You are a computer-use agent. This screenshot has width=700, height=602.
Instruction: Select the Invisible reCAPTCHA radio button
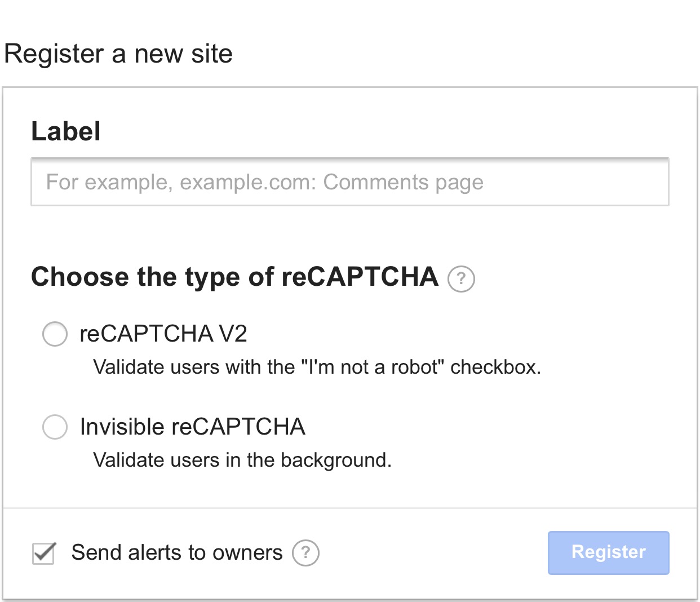[x=55, y=427]
